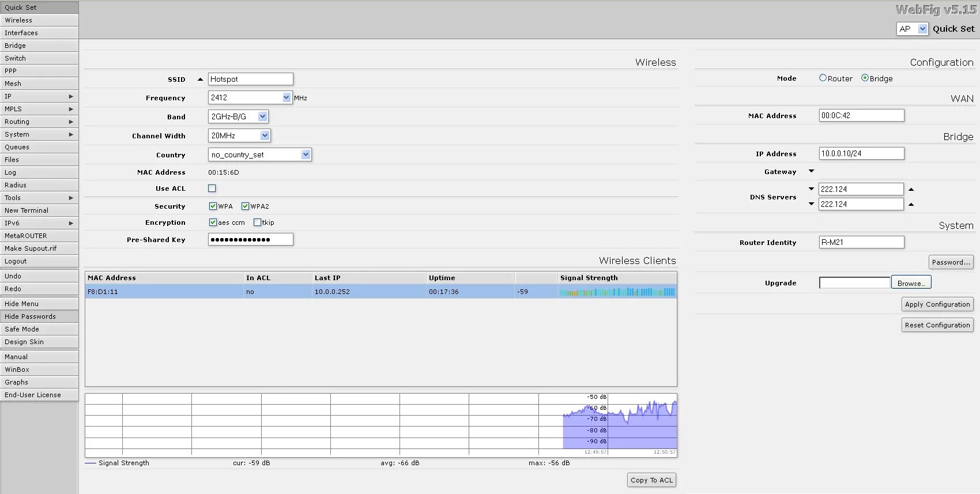The height and width of the screenshot is (494, 980).
Task: Toggle aes ccm encryption checkbox
Action: pos(213,223)
